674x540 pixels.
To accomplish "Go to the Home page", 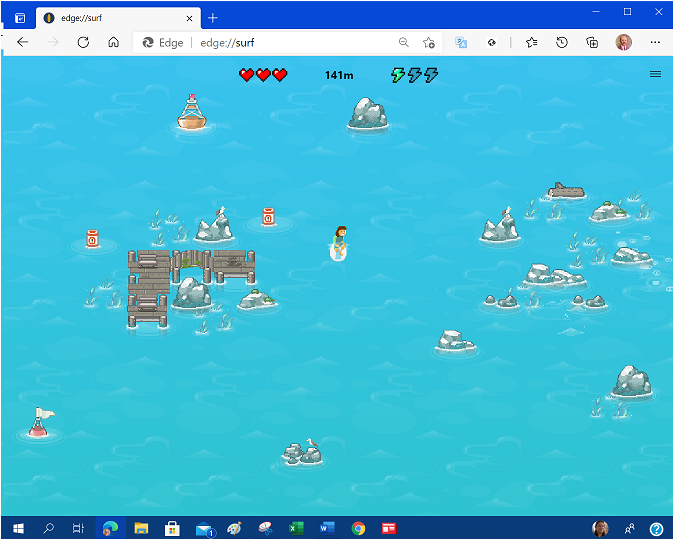I will coord(113,42).
